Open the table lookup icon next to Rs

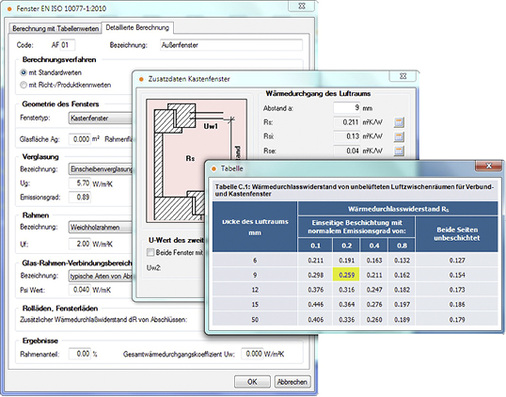399,122
